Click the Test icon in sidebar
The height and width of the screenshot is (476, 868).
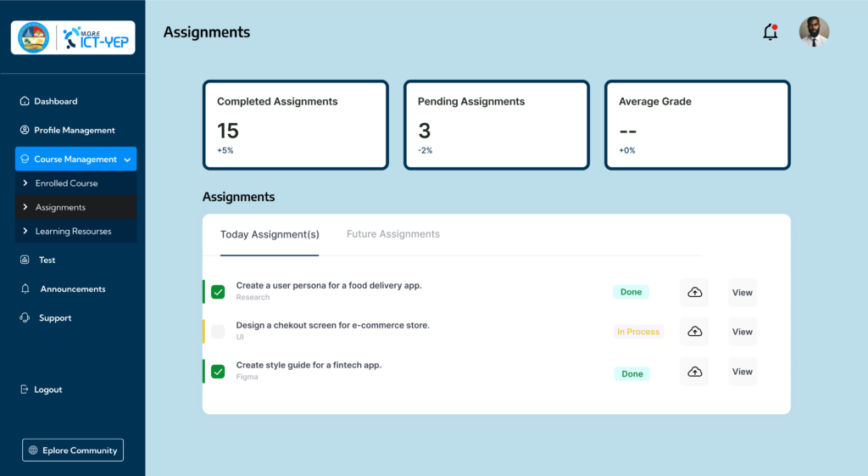pos(25,260)
